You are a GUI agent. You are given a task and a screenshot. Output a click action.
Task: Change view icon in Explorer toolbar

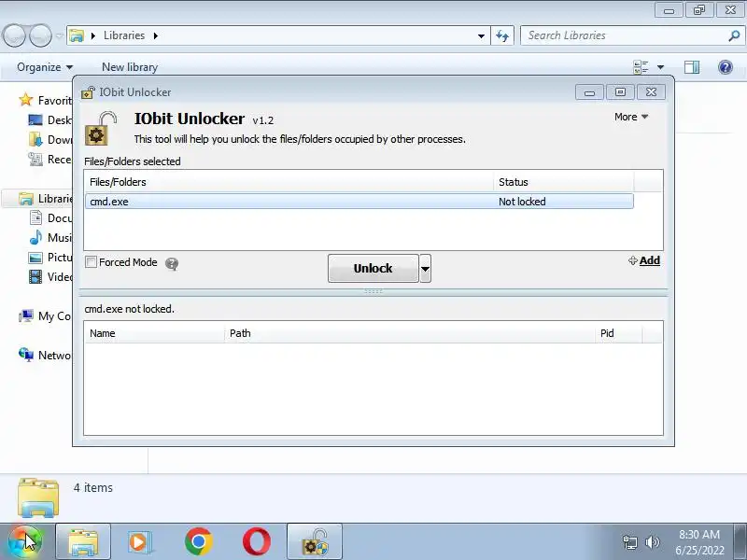point(641,67)
